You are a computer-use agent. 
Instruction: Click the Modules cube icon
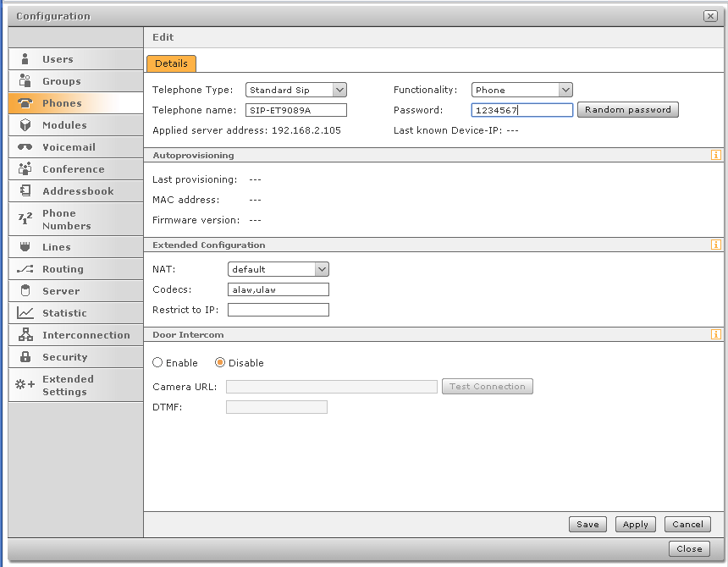tap(25, 124)
